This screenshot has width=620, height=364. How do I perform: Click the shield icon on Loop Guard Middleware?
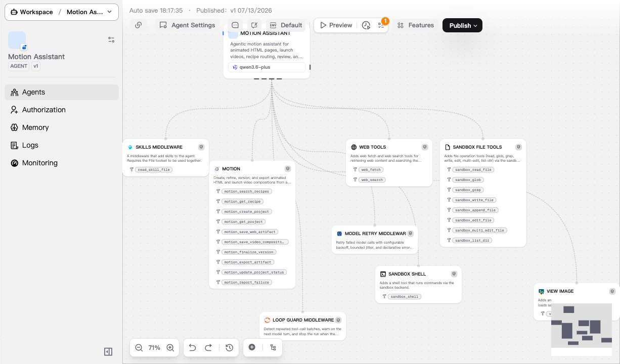click(338, 320)
